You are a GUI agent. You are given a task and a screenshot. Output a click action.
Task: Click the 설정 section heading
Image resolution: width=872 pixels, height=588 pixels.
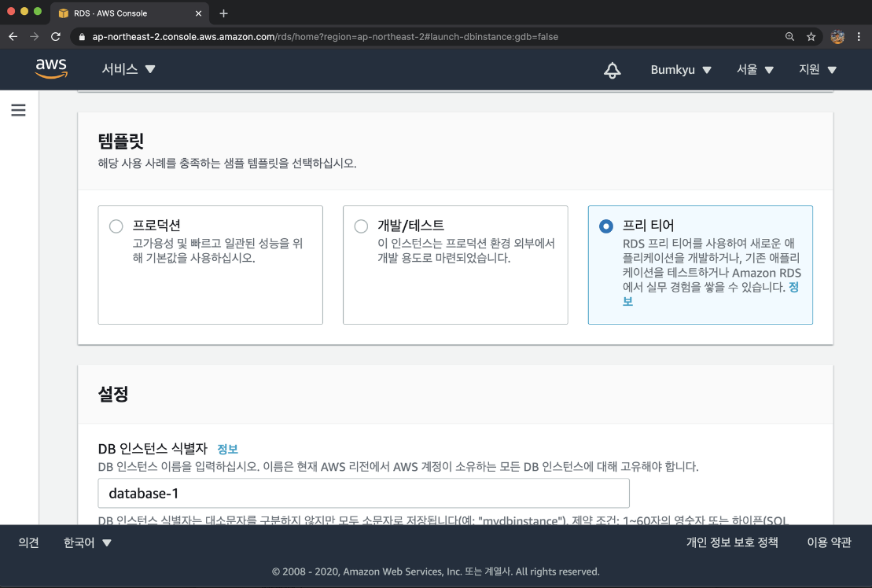coord(113,394)
